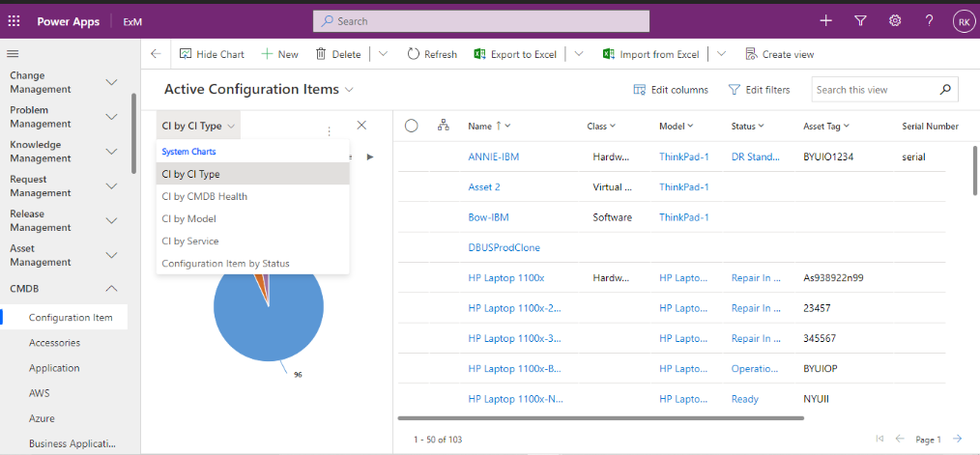Go back using the left arrow
980x455 pixels.
pos(157,54)
